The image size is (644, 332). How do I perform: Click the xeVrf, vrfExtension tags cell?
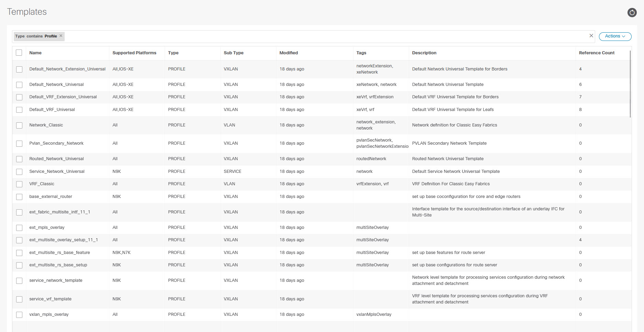click(x=375, y=97)
